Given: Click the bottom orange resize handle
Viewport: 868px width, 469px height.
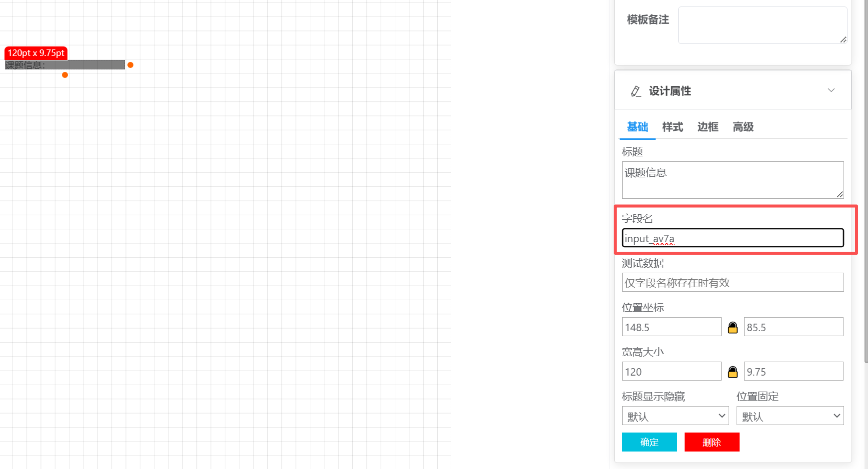Looking at the screenshot, I should 65,75.
